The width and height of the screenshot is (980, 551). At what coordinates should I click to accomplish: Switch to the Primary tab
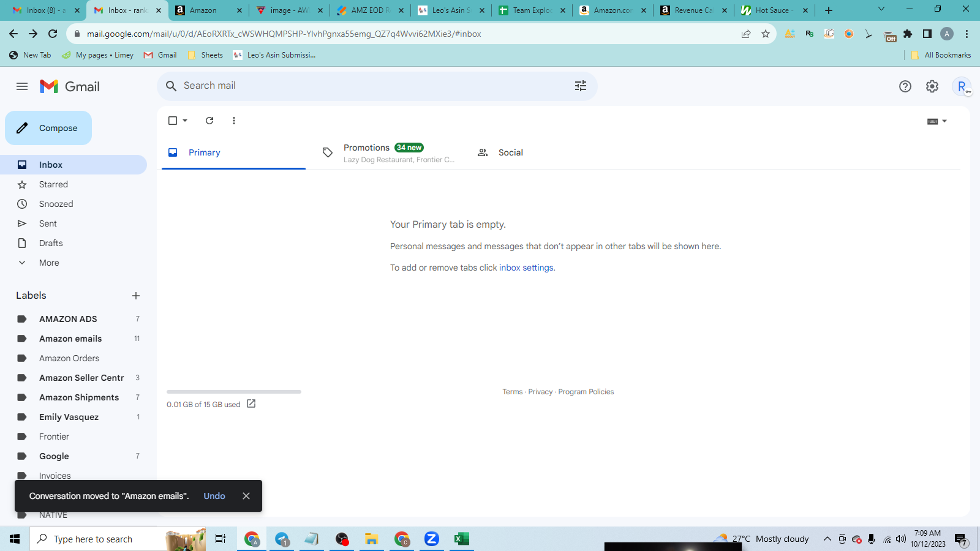click(x=233, y=152)
